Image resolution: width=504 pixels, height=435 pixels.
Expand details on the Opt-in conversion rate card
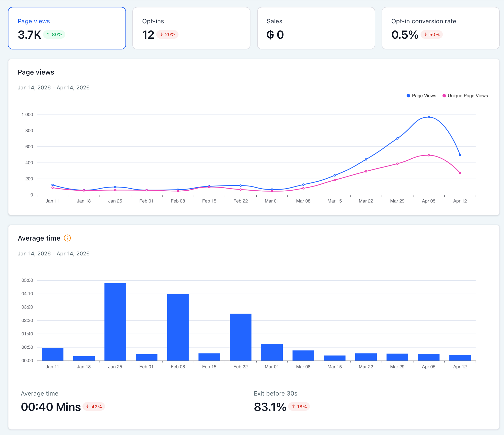[440, 28]
